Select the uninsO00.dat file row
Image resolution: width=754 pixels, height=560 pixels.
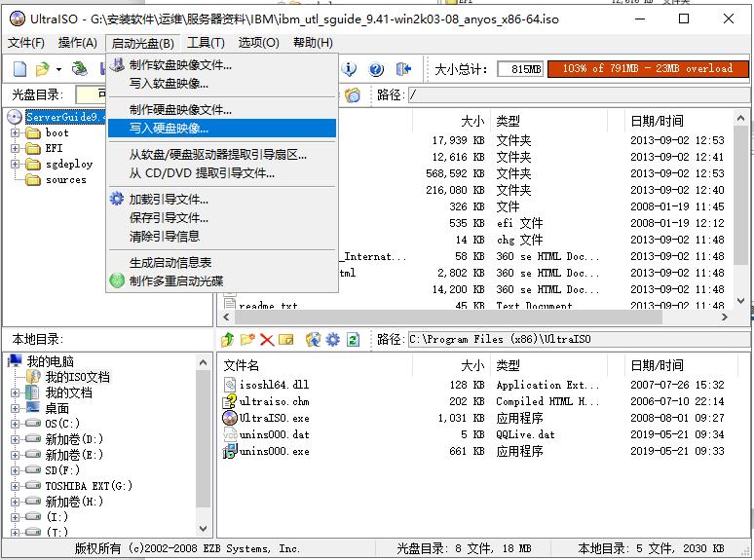[x=274, y=434]
